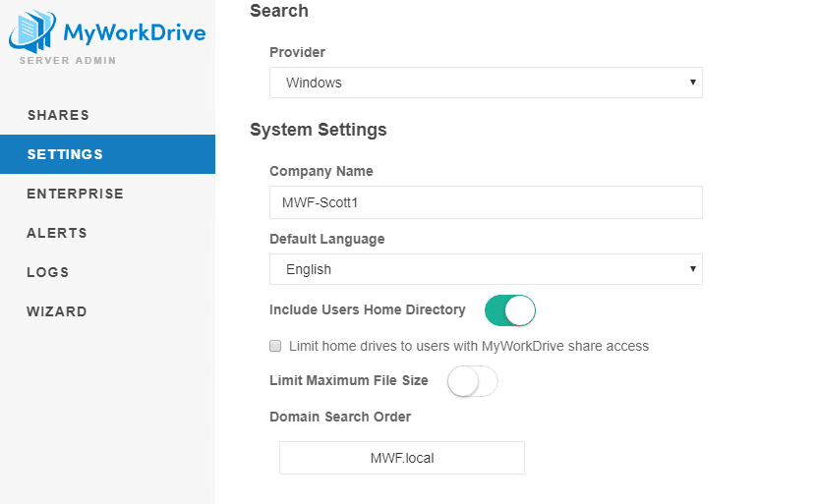Open the Search Provider dropdown showing Windows
This screenshot has width=817, height=504.
(486, 83)
